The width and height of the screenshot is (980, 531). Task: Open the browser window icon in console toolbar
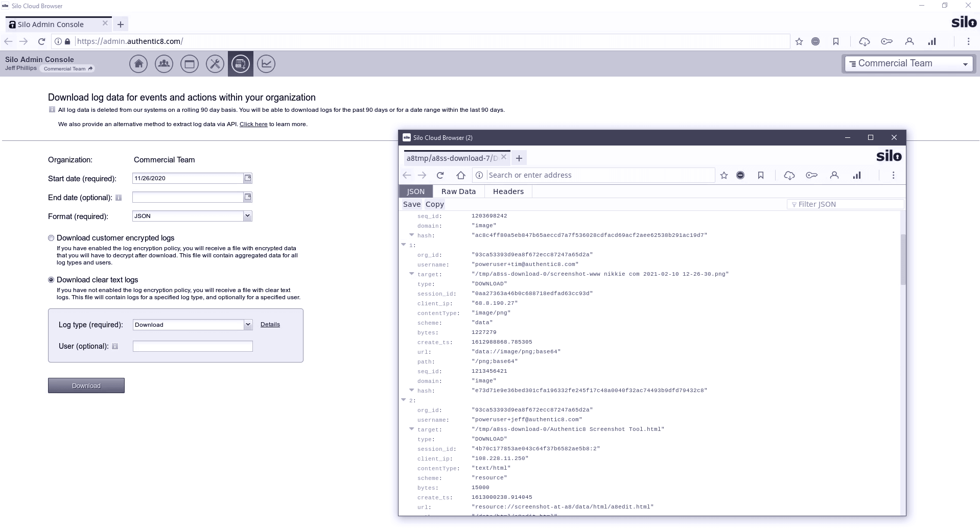pos(190,64)
